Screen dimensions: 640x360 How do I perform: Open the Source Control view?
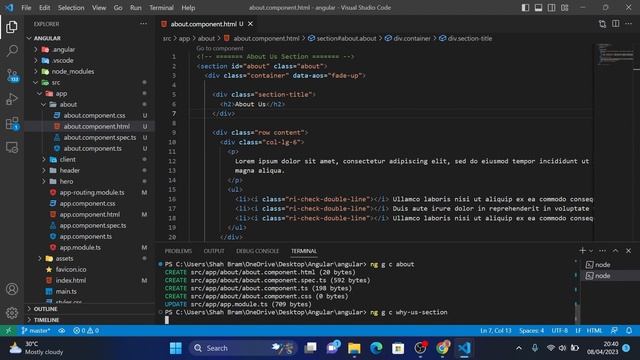12,75
